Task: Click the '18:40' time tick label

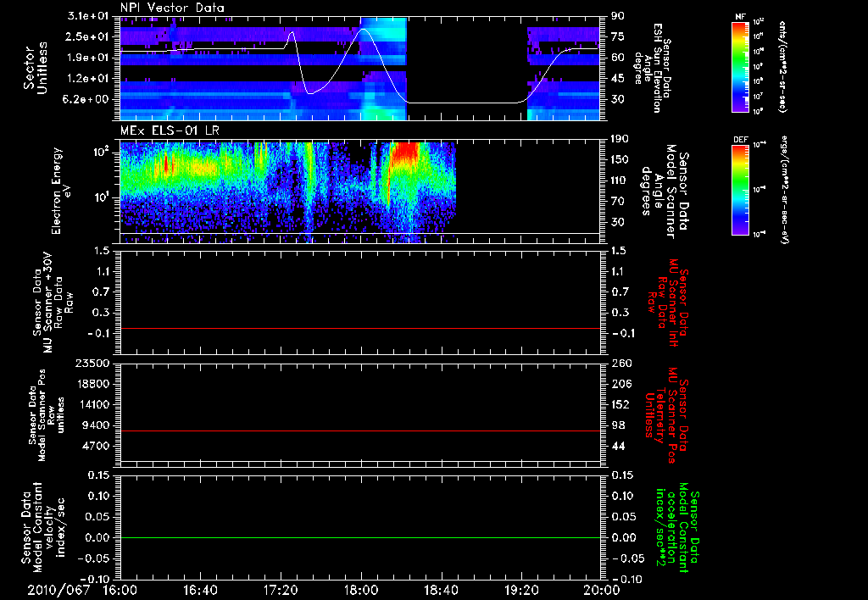Action: coord(441,590)
